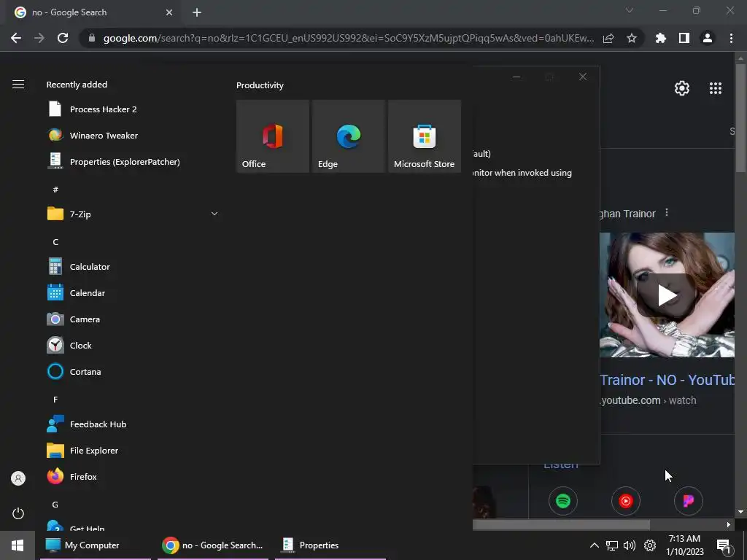Click the Windows Start button on the taskbar
Image resolution: width=747 pixels, height=560 pixels.
pos(18,545)
